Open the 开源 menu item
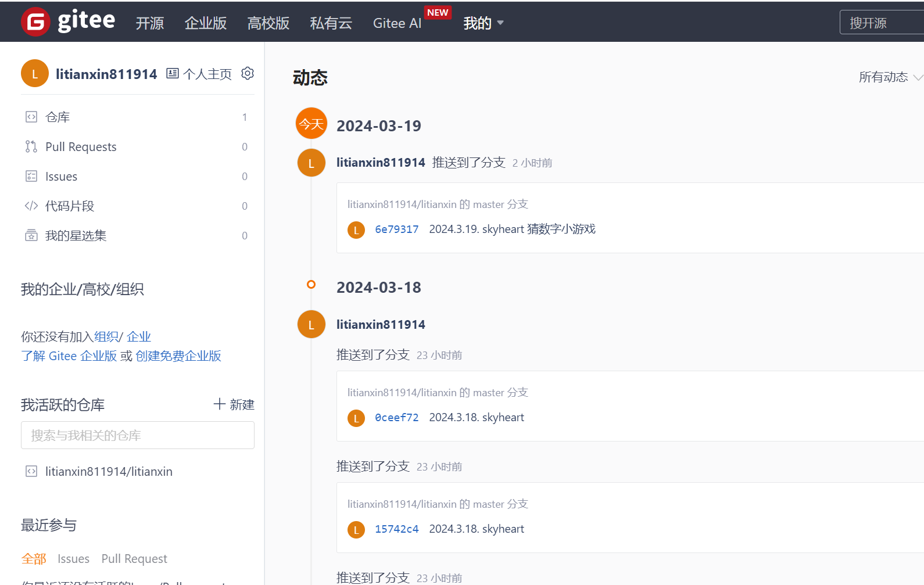The width and height of the screenshot is (924, 585). [x=150, y=23]
